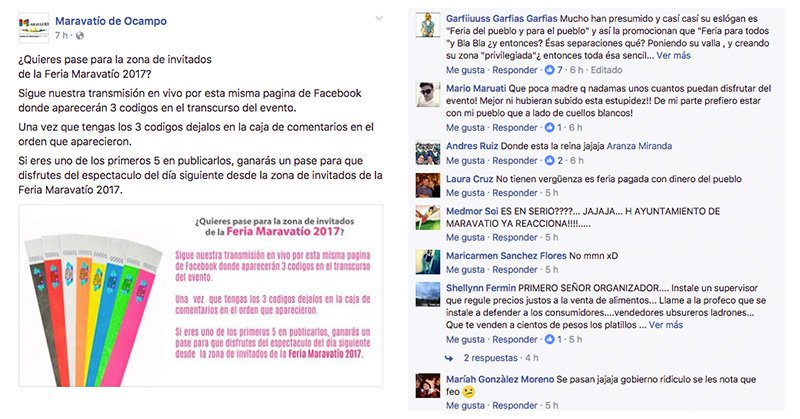Like Maricarmen Sanchez Flores comment
Screen dimensions: 800x419
point(466,269)
